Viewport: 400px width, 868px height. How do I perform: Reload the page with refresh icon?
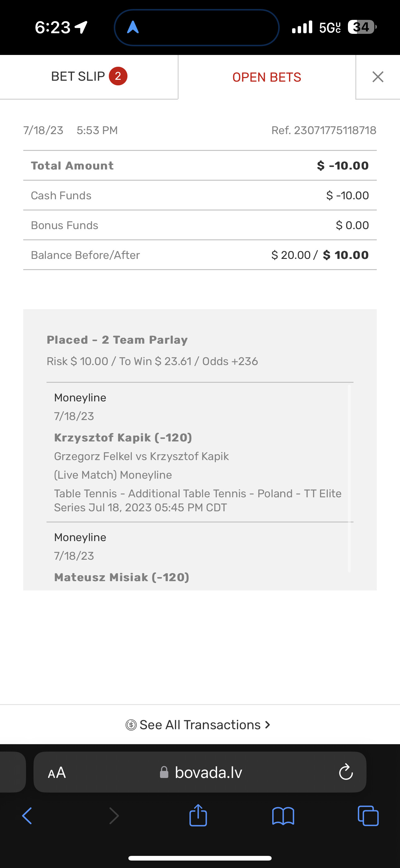(x=346, y=772)
